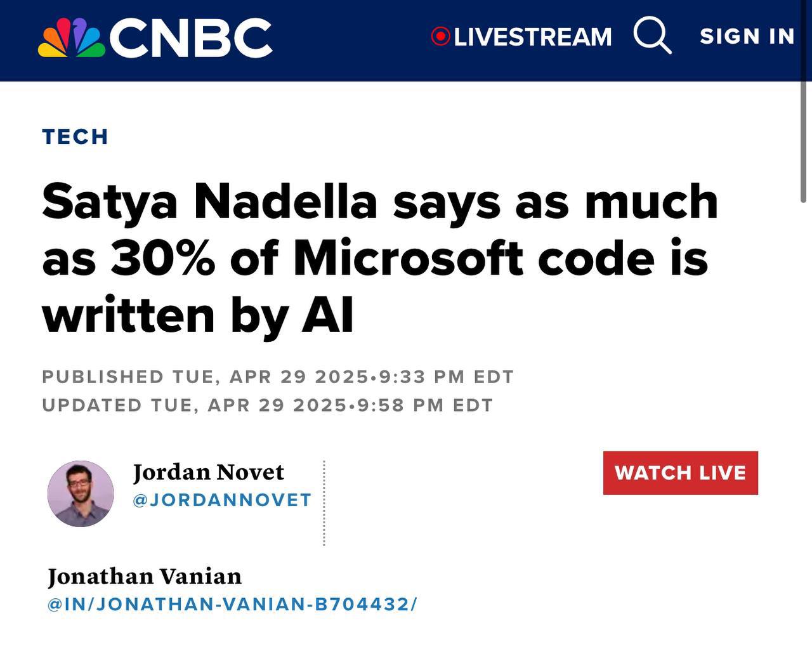Click the Satya Nadella article headline
This screenshot has width=812, height=654.
(x=379, y=258)
